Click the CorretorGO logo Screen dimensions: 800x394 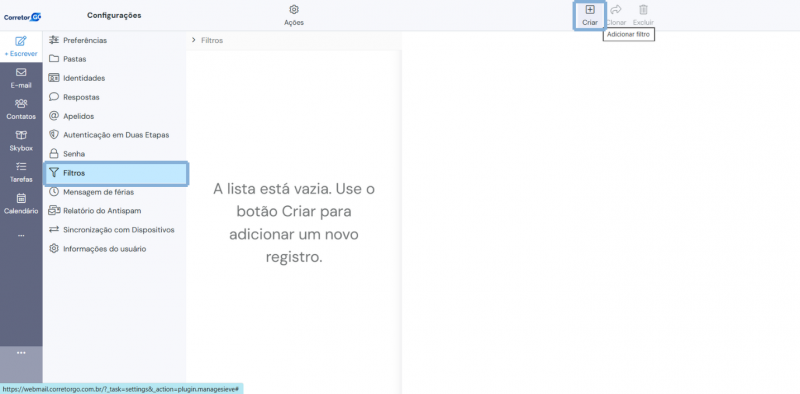click(x=22, y=17)
